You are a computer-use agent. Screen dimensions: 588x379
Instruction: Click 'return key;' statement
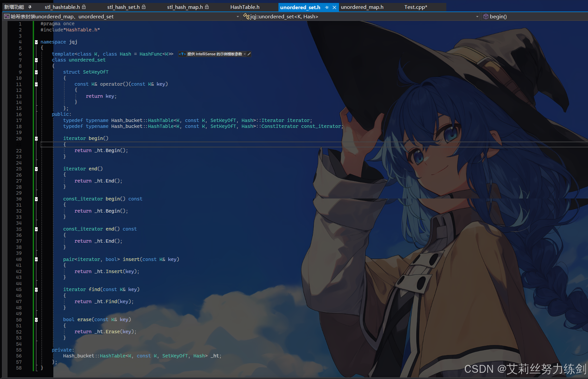(x=101, y=96)
